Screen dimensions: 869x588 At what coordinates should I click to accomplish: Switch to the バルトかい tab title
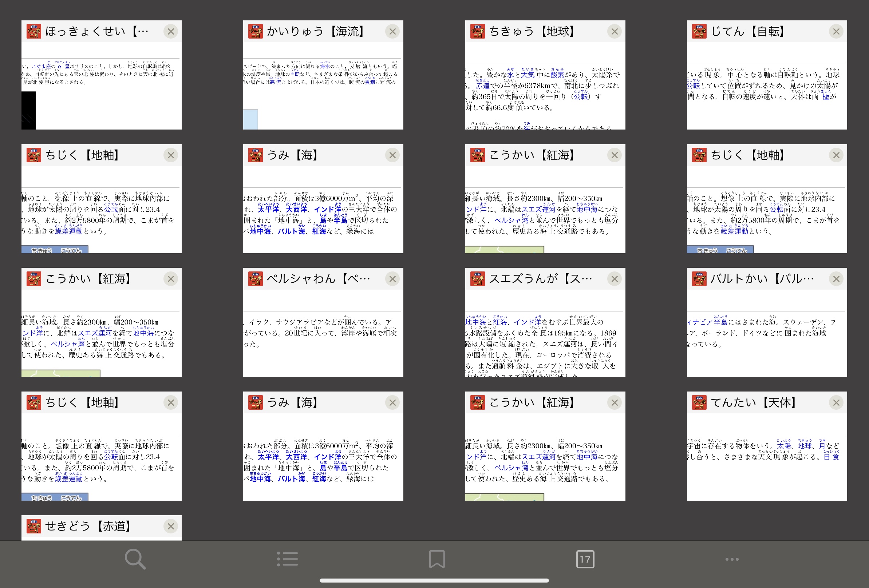762,279
